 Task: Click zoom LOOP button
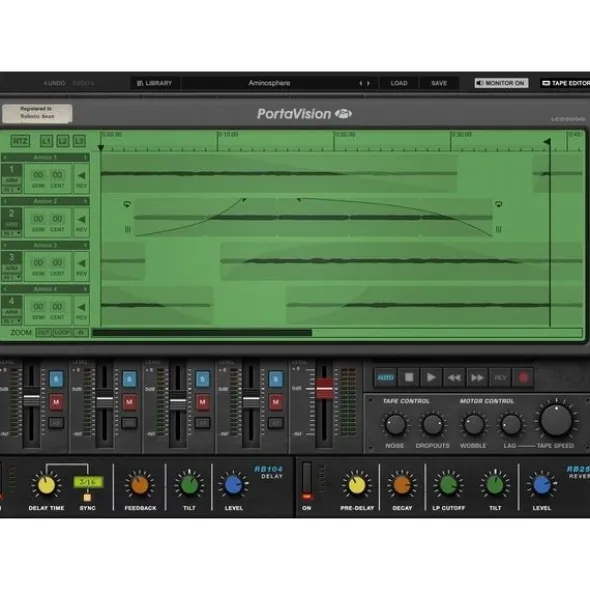click(x=62, y=332)
